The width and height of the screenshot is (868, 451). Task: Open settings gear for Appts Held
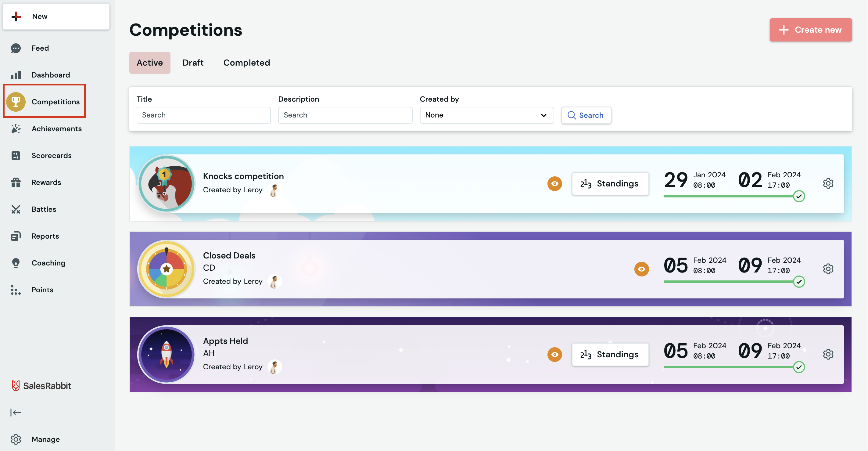point(828,354)
